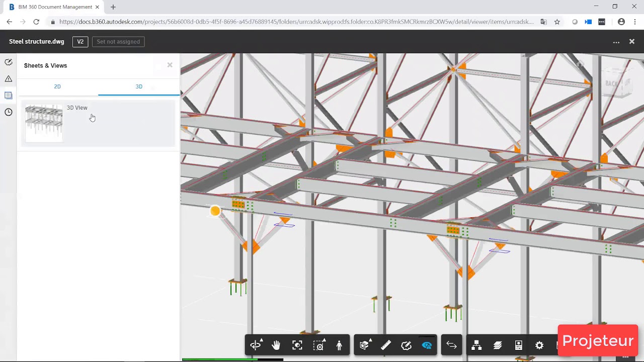
Task: Click the blue video extension icon
Action: [588, 22]
